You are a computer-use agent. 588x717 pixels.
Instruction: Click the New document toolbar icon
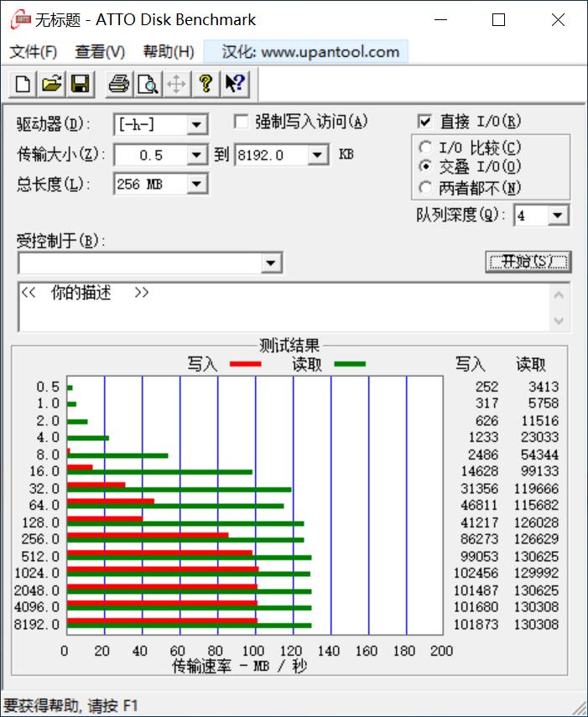(23, 84)
